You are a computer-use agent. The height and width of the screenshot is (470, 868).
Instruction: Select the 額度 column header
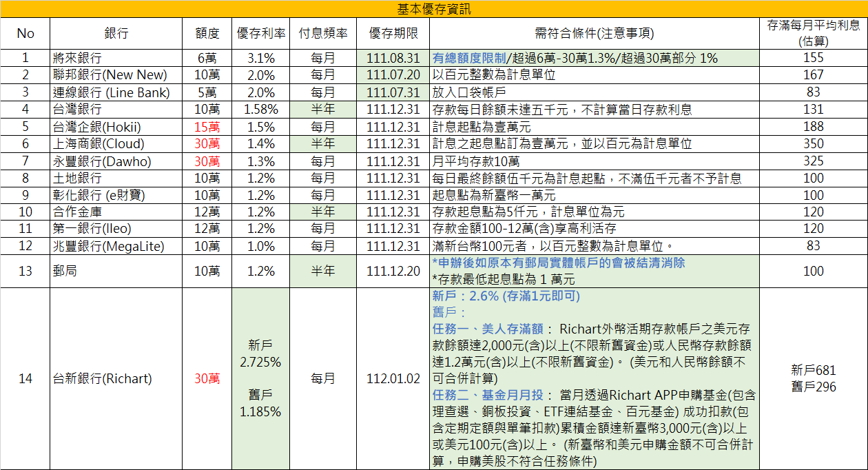(207, 33)
